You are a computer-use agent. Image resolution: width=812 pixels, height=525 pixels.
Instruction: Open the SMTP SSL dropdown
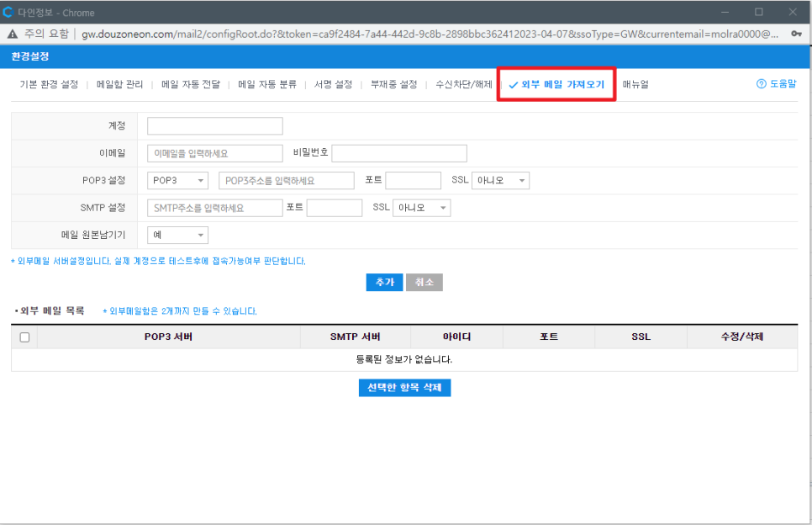[x=421, y=208]
